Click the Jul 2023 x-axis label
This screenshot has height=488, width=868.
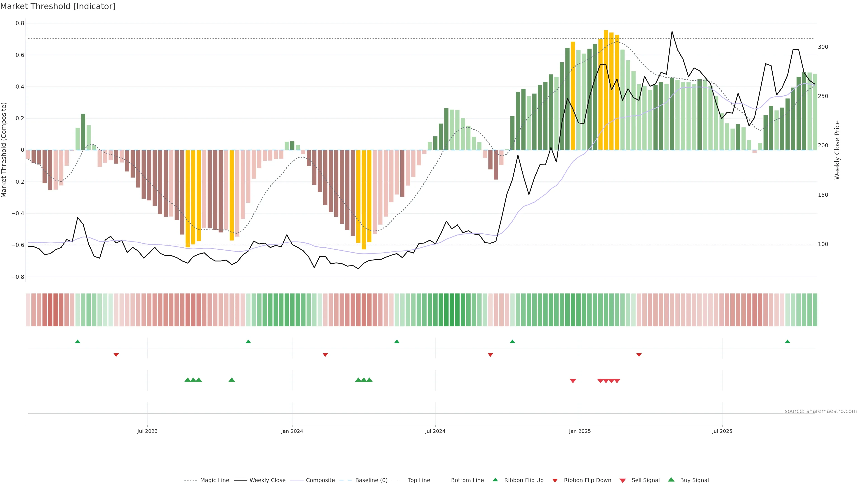click(147, 431)
